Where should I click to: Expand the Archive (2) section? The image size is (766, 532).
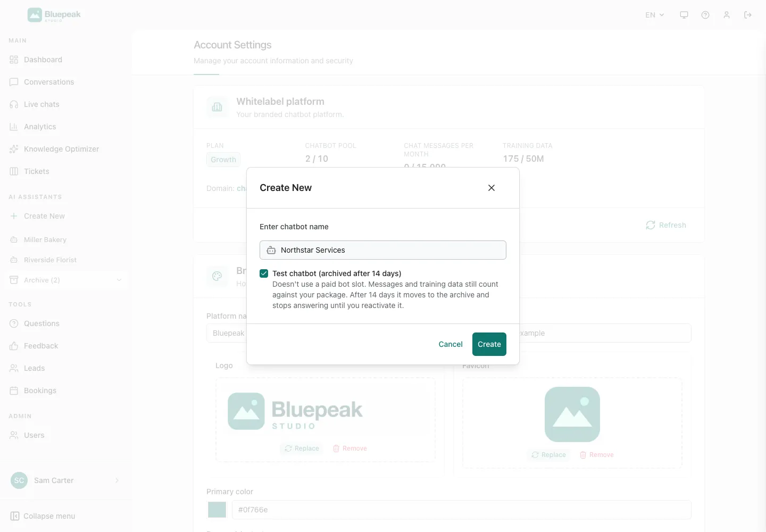point(66,280)
